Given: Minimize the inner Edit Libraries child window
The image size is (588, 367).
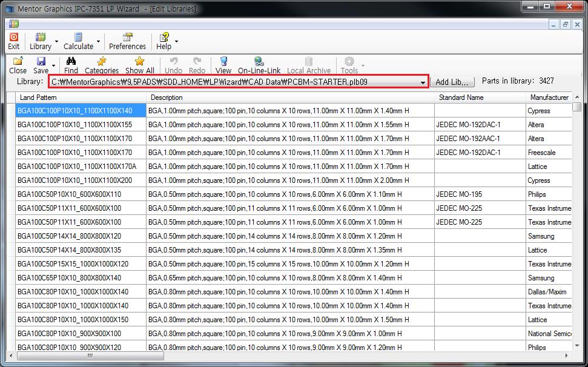Looking at the screenshot, I should click(x=553, y=25).
